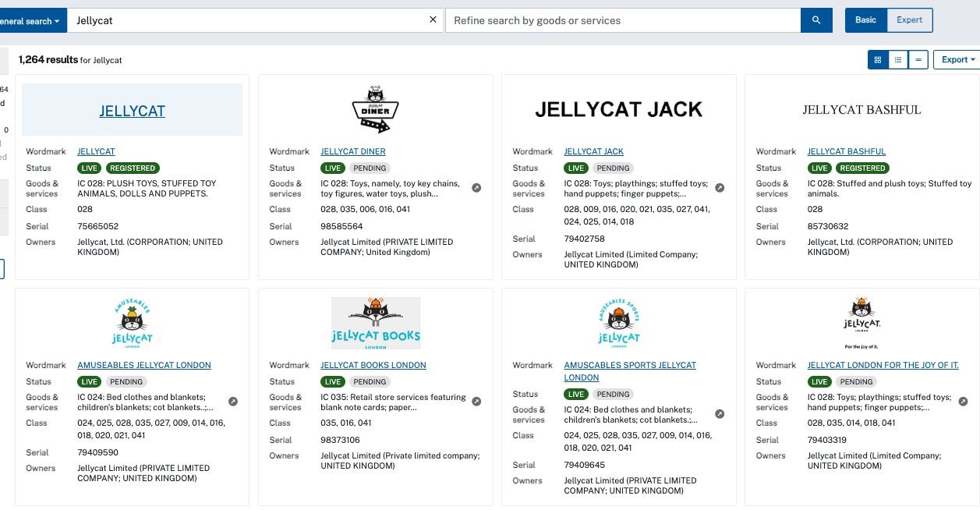Click the Jellycat Books London logo image
The image size is (980, 510).
click(375, 323)
